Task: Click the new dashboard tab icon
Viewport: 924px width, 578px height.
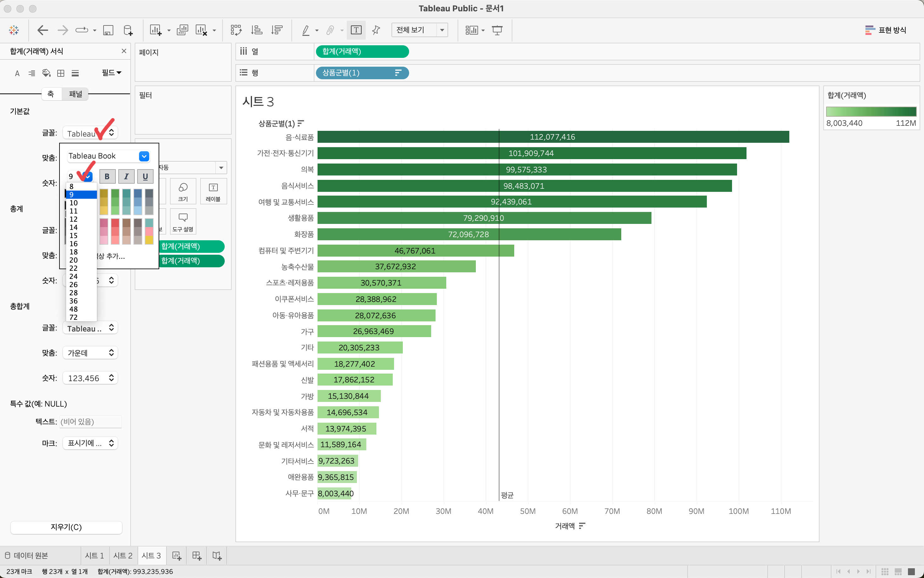Action: pos(197,555)
